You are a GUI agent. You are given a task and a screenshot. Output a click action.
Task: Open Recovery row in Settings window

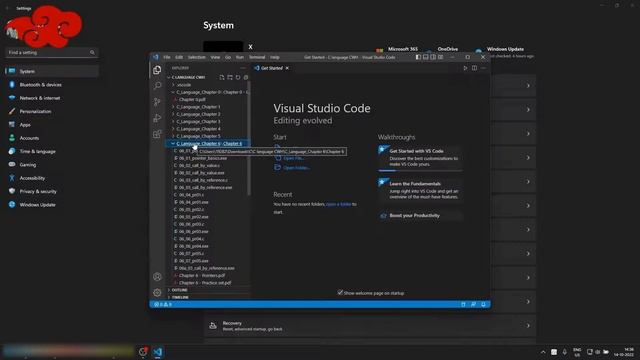[370, 326]
